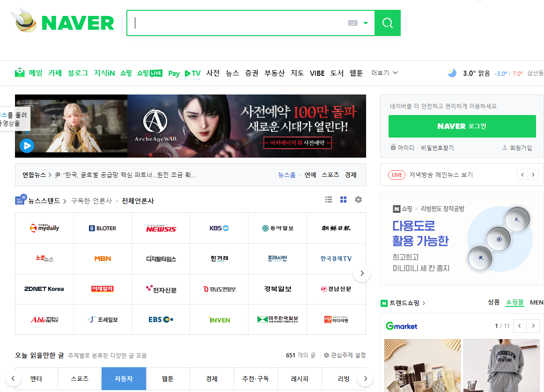Go to 뉴스홈

pos(287,175)
